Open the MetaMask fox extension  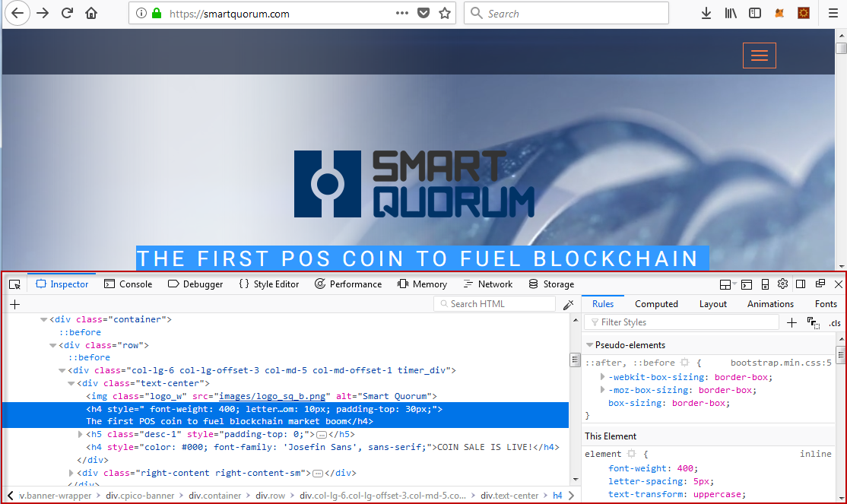(x=779, y=13)
